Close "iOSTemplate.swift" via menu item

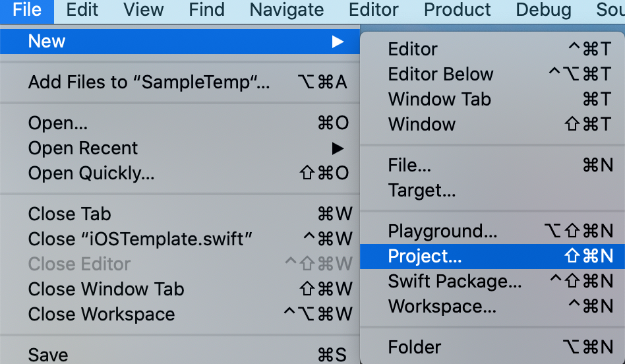[180, 239]
